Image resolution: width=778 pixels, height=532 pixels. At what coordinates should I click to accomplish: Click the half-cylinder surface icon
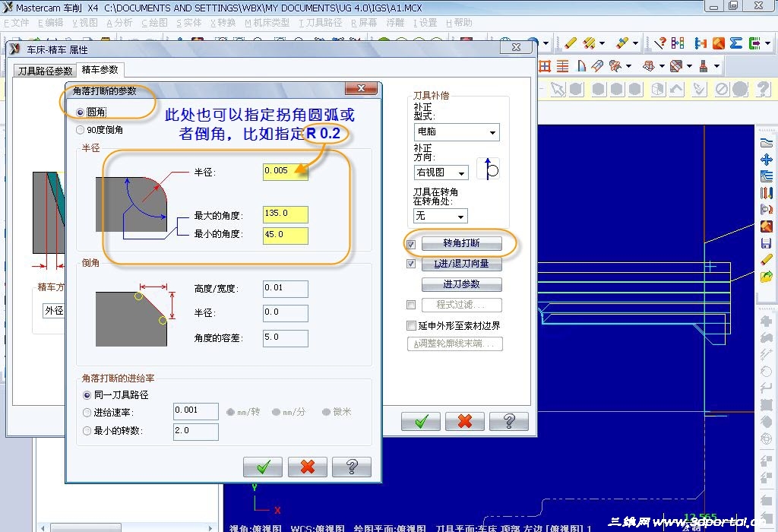597,66
